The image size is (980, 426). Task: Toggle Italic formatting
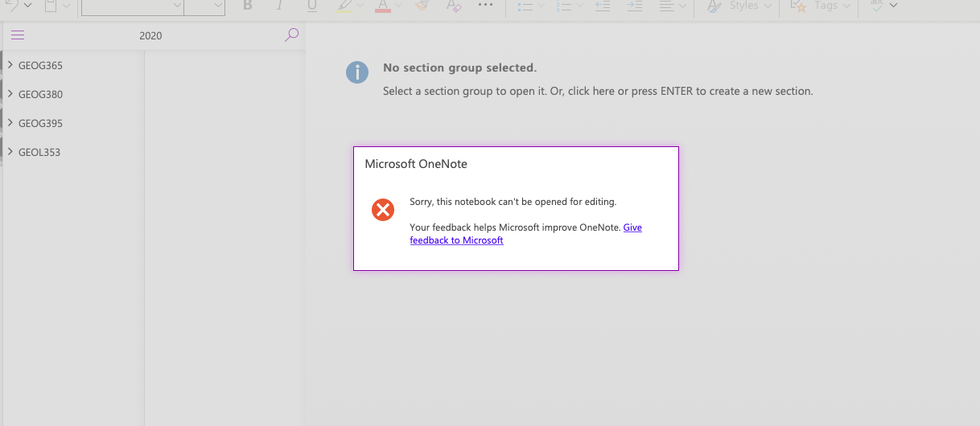pos(279,5)
